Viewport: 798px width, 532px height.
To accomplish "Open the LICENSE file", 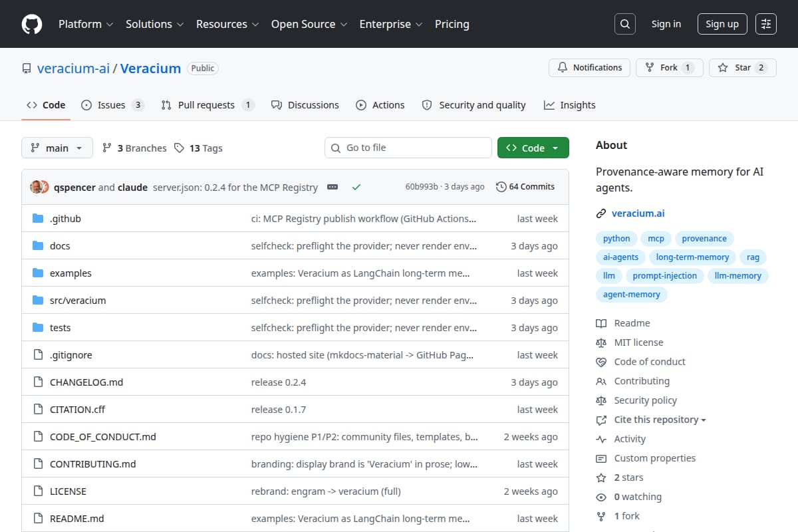I will point(68,491).
